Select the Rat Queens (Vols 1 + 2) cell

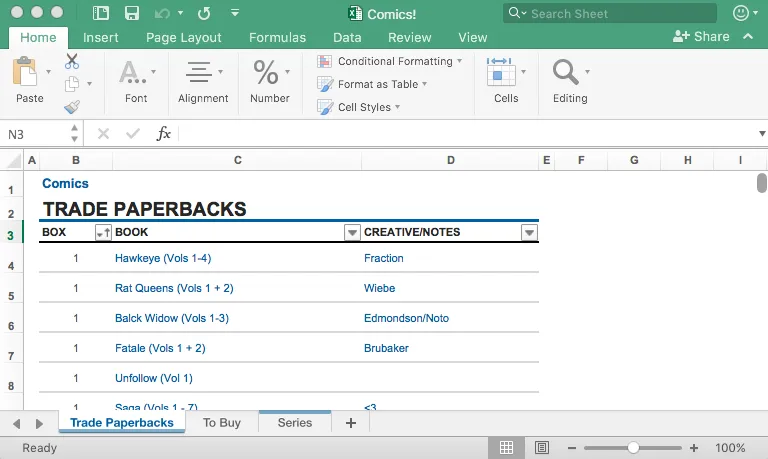[x=174, y=288]
